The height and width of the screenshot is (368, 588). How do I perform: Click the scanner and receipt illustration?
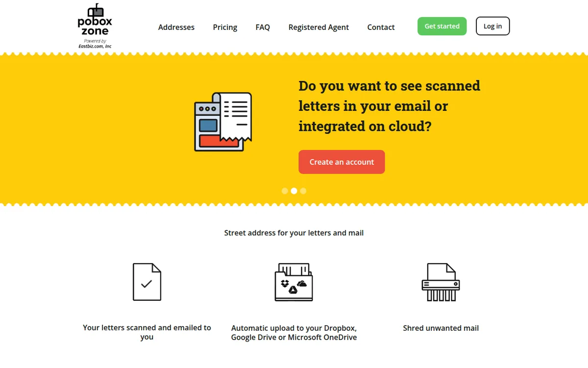click(223, 122)
